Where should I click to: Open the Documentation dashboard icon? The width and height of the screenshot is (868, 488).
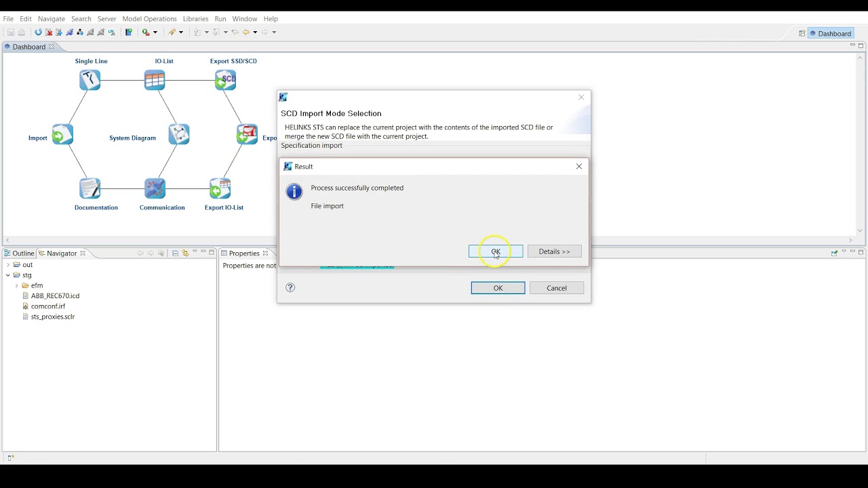coord(90,188)
